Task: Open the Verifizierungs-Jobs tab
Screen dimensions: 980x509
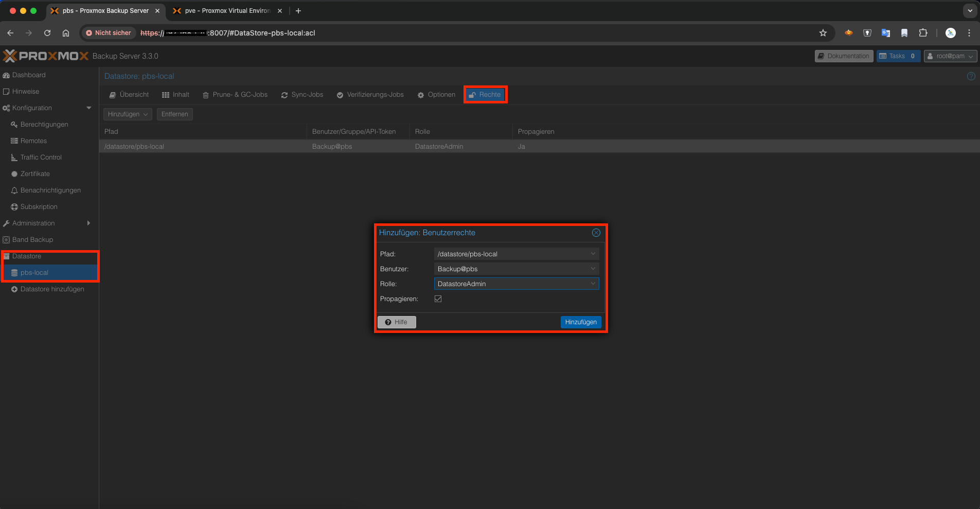Action: pyautogui.click(x=375, y=94)
